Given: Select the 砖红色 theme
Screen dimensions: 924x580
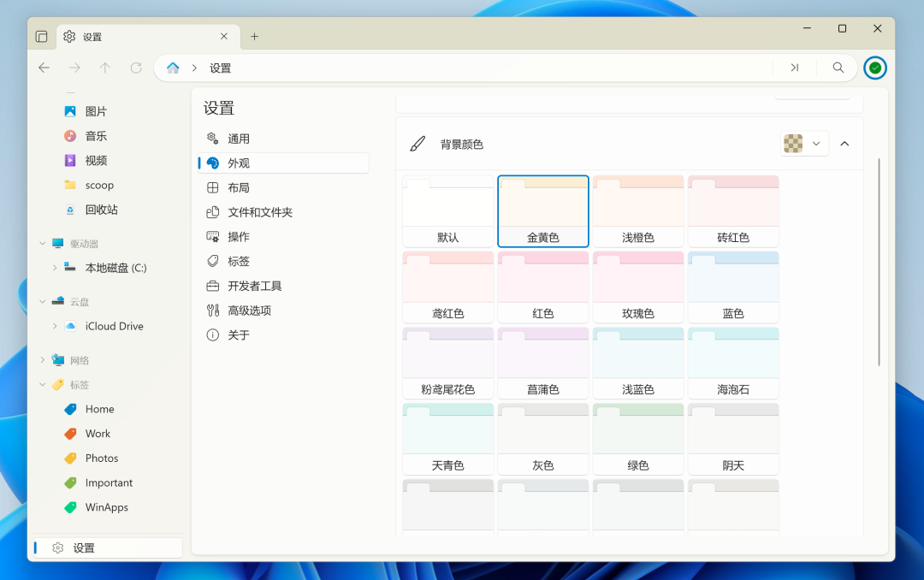Looking at the screenshot, I should tap(733, 211).
